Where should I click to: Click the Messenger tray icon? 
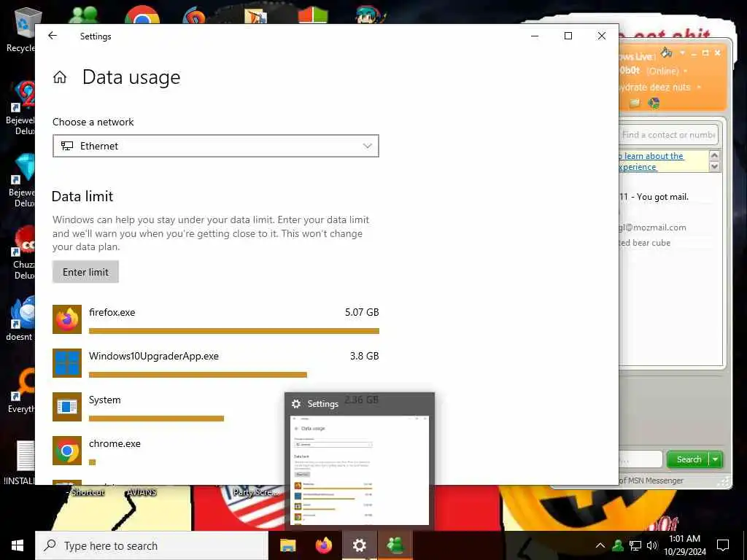618,545
